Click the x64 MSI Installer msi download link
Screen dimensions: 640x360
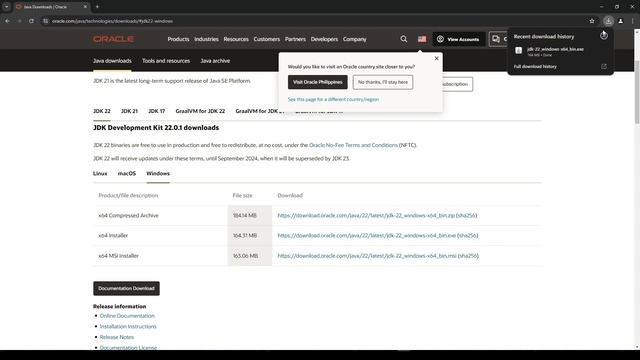click(x=367, y=256)
